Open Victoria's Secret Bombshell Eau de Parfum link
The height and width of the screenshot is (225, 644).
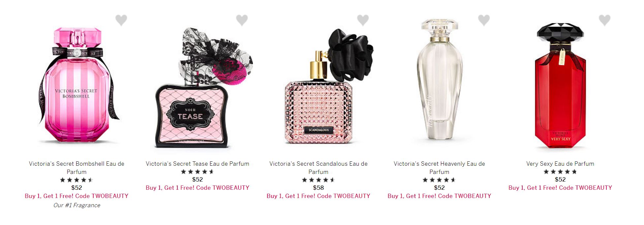coord(77,168)
